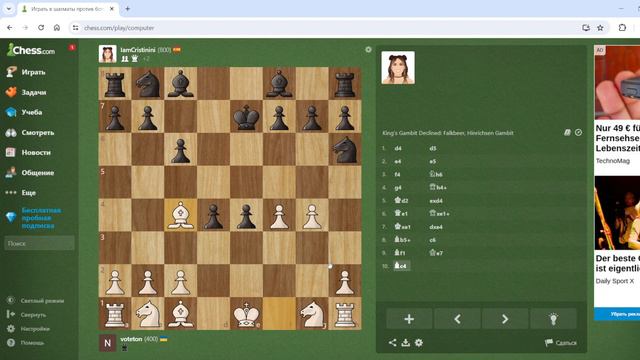640x360 pixels.
Task: Open IamCristinini avatar next to the board
Action: pos(107,54)
